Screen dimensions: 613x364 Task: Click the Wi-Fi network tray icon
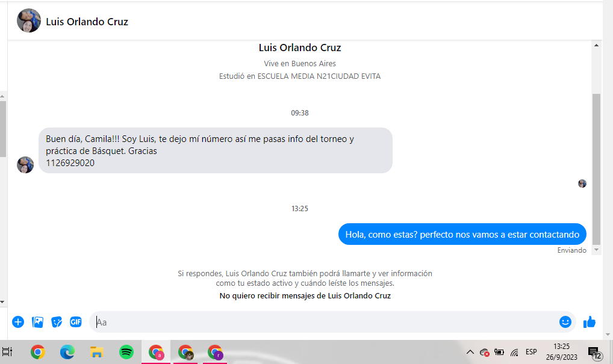pyautogui.click(x=514, y=353)
